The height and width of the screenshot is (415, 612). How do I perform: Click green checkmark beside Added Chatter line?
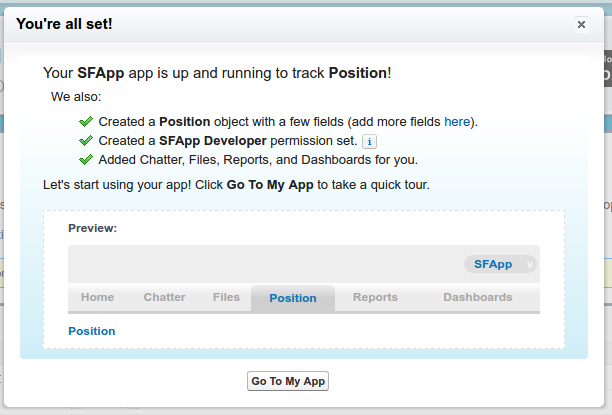(86, 160)
